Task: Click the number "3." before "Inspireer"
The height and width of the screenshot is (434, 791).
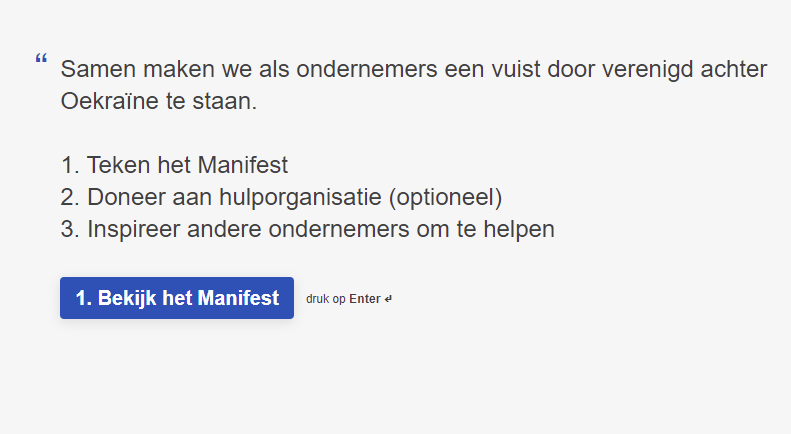Action: coord(70,229)
